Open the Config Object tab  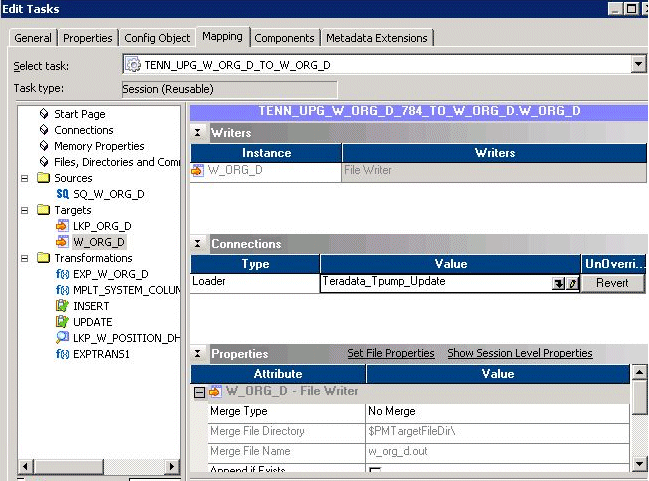point(157,38)
